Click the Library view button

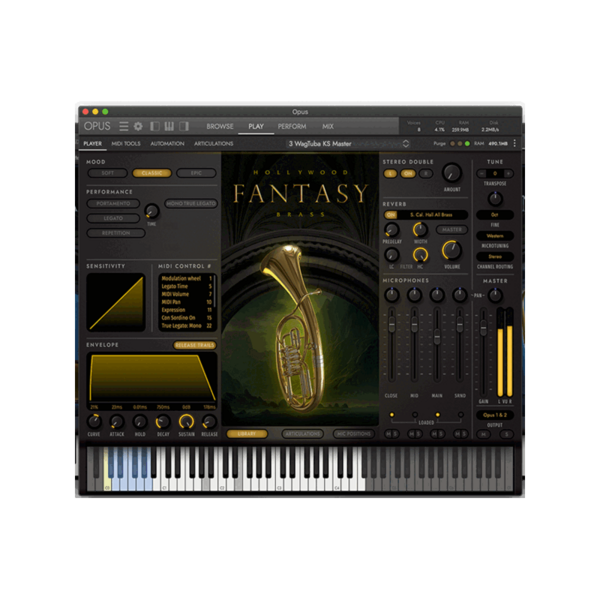247,434
